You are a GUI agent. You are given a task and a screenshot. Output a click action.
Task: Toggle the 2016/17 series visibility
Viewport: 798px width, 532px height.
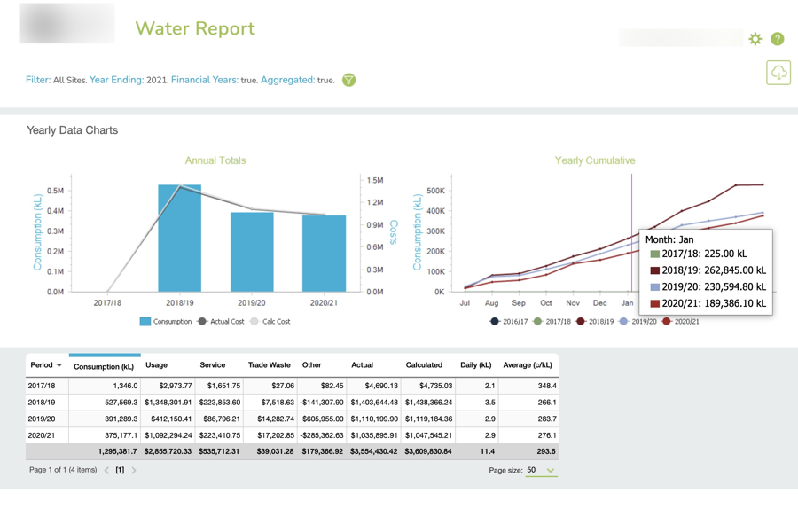pos(494,320)
